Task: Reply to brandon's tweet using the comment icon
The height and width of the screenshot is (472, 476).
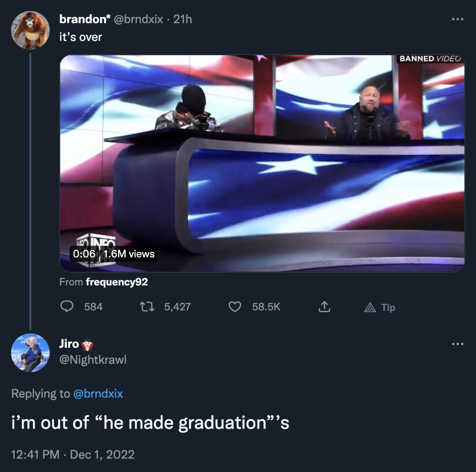Action: pos(67,307)
